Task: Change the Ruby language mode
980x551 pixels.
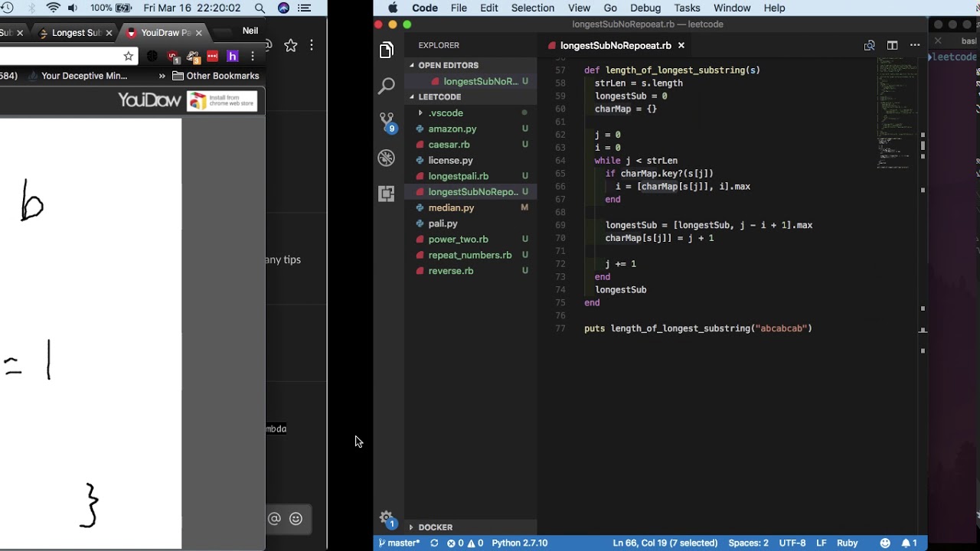Action: [847, 543]
